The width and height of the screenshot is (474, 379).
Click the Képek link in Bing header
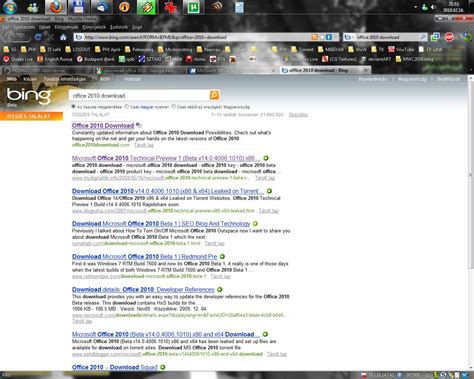tap(30, 79)
